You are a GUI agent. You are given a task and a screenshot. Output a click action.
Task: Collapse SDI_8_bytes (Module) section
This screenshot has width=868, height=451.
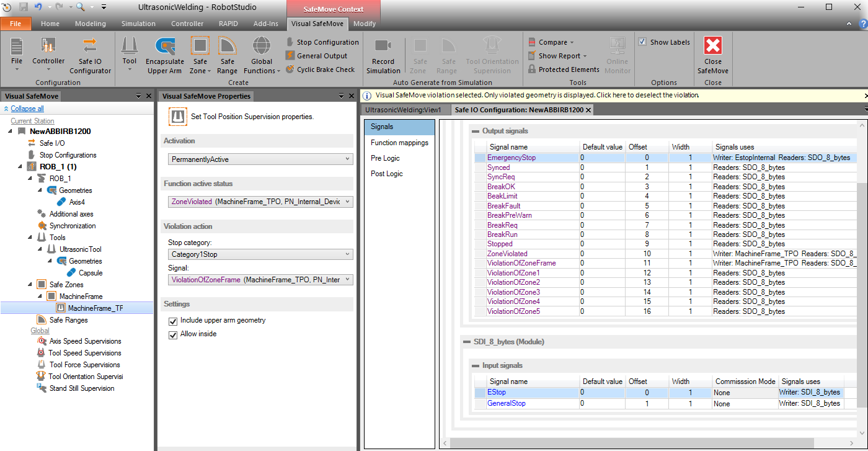point(467,342)
